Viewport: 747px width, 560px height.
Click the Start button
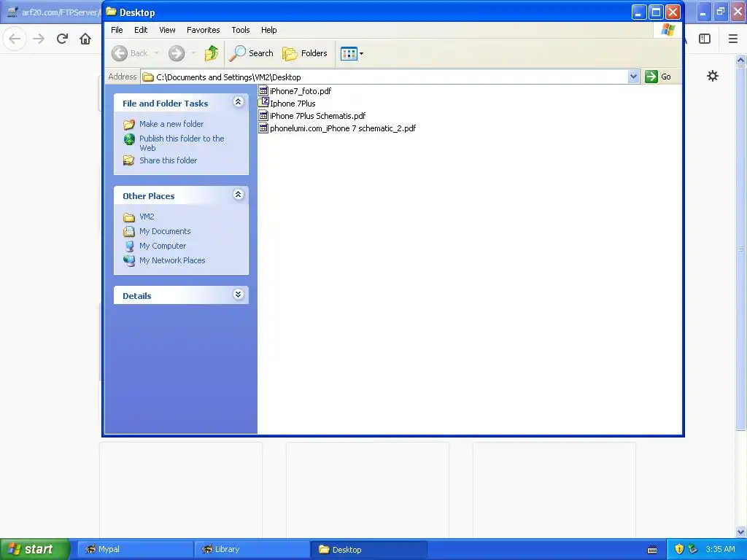35,549
